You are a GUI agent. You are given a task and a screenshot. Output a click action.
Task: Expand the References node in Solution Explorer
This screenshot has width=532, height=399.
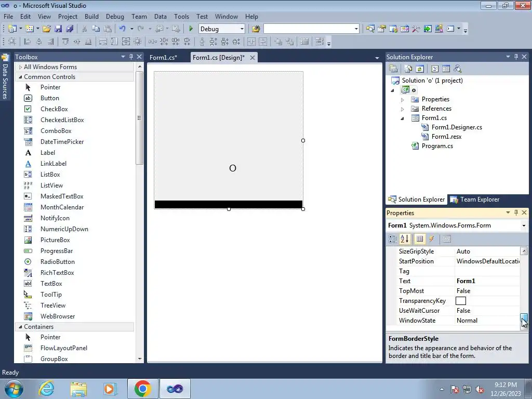(403, 109)
